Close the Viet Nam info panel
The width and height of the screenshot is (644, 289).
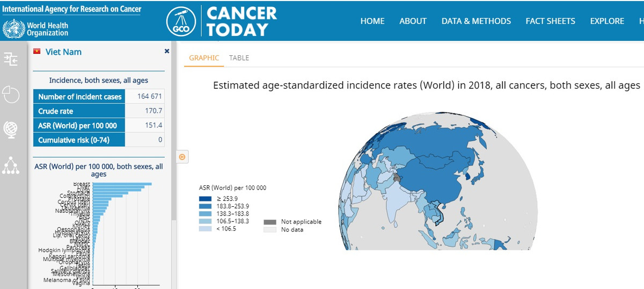166,51
